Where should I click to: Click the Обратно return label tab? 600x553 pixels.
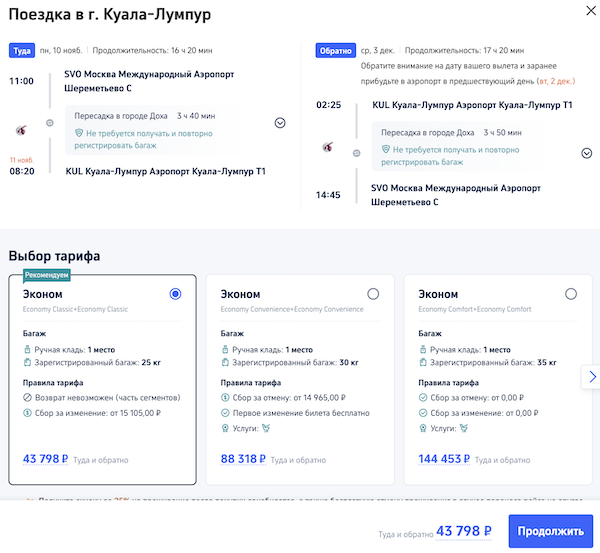click(335, 49)
